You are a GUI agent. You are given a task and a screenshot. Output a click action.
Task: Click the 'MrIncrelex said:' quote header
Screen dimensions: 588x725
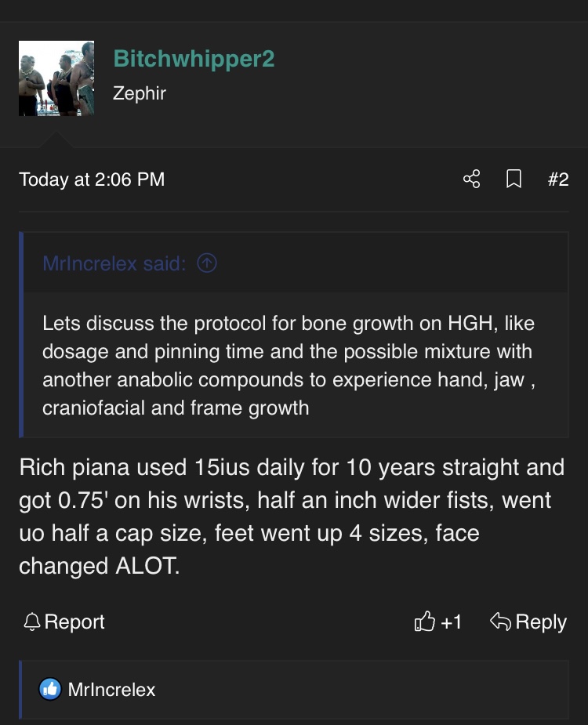[114, 264]
